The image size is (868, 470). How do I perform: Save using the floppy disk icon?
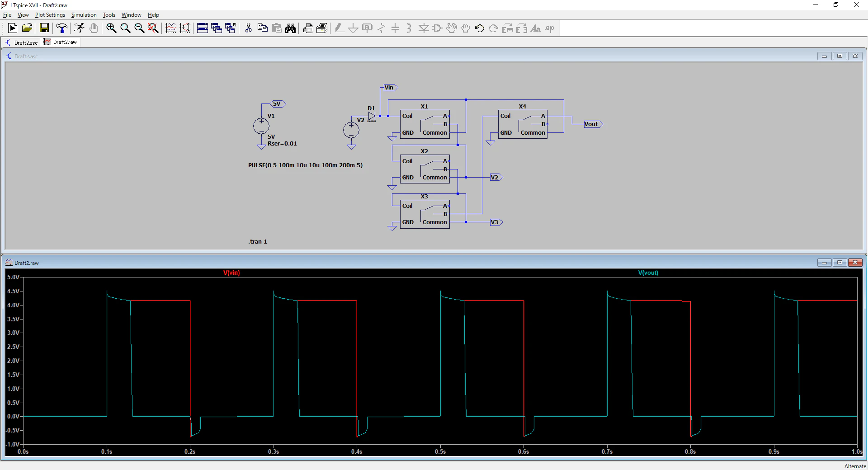44,28
